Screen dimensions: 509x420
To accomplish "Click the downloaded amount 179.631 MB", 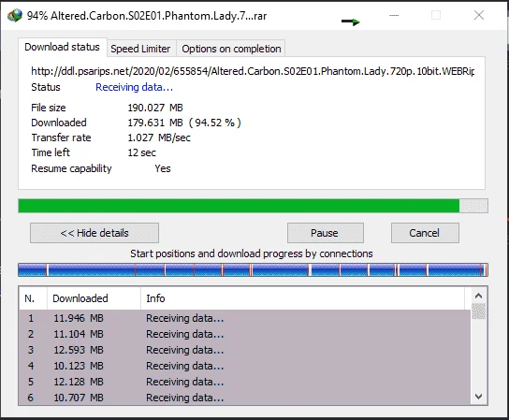I will (x=155, y=123).
